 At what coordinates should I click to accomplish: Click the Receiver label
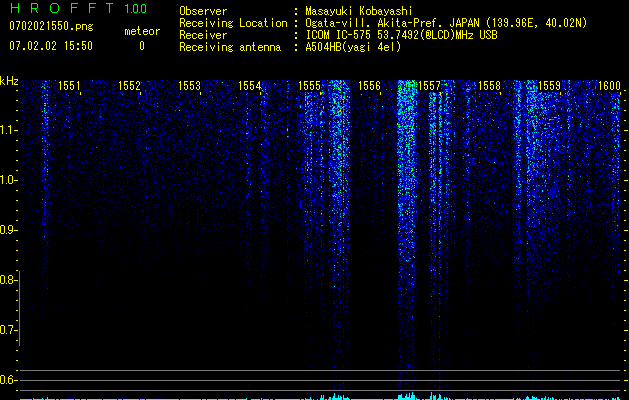[203, 35]
